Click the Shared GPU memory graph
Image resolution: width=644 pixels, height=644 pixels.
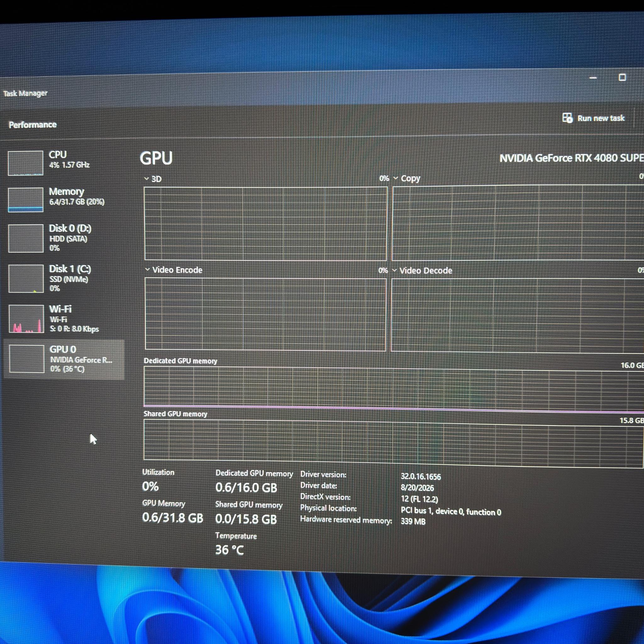coord(393,443)
